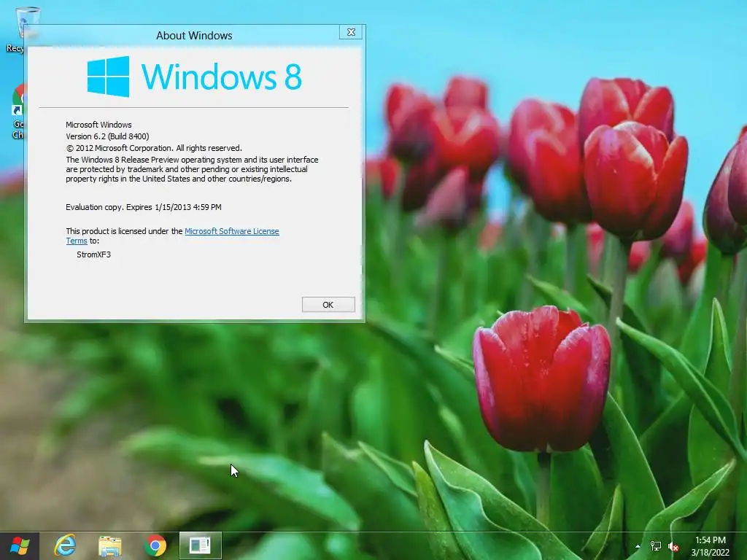This screenshot has height=560, width=747.
Task: Click the 'Microsoft Windows' text line
Action: (x=98, y=125)
